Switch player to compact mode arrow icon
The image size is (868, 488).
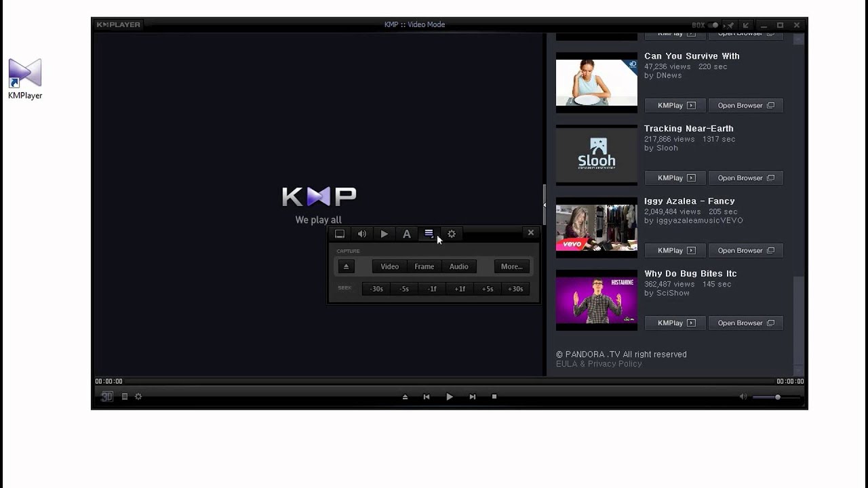(x=746, y=25)
